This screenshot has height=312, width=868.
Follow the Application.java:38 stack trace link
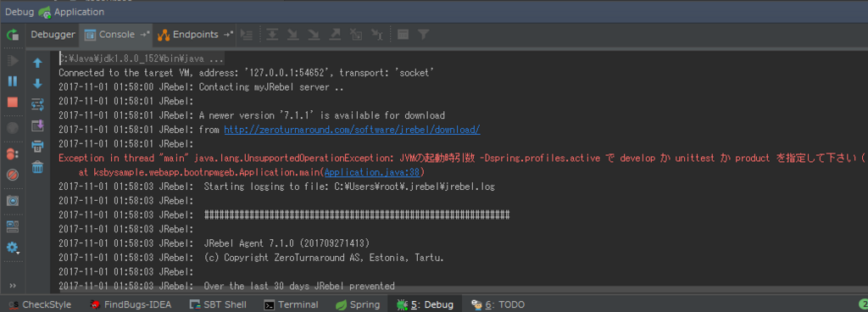371,172
